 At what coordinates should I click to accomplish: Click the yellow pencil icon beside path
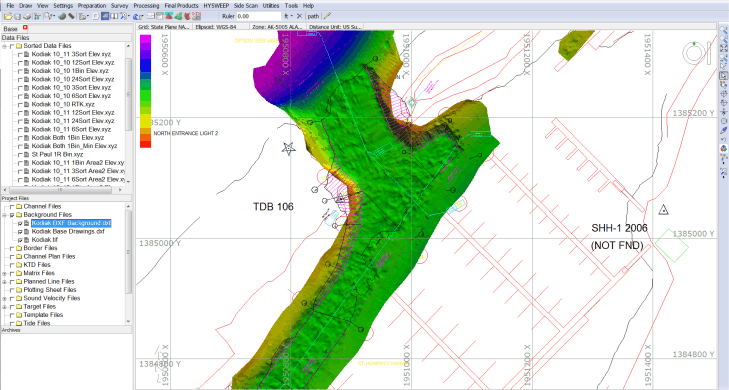[327, 16]
